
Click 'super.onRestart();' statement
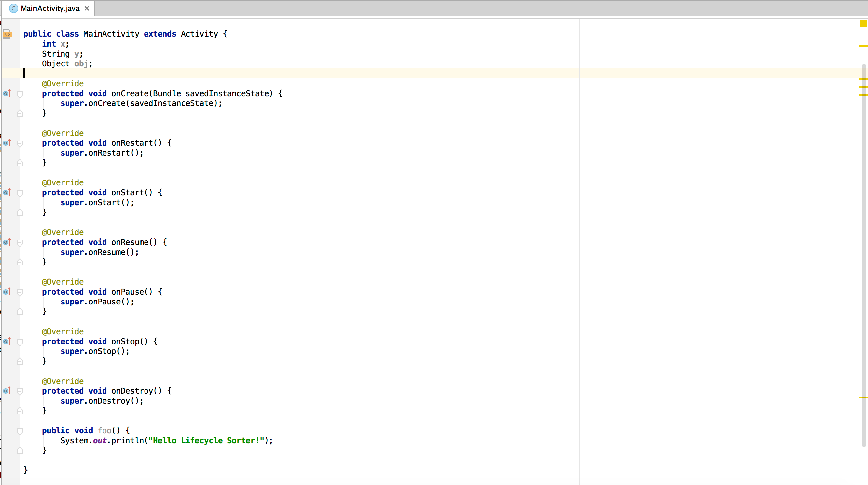click(102, 153)
